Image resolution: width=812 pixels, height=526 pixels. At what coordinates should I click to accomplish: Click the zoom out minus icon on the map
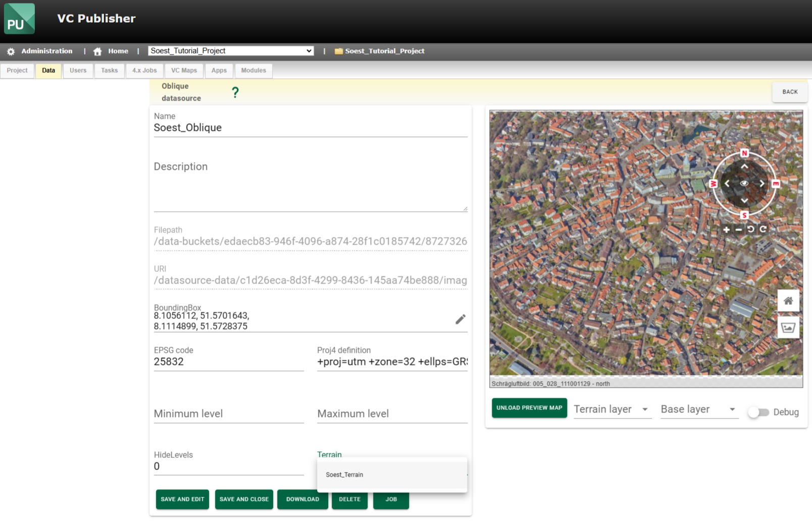pyautogui.click(x=739, y=229)
